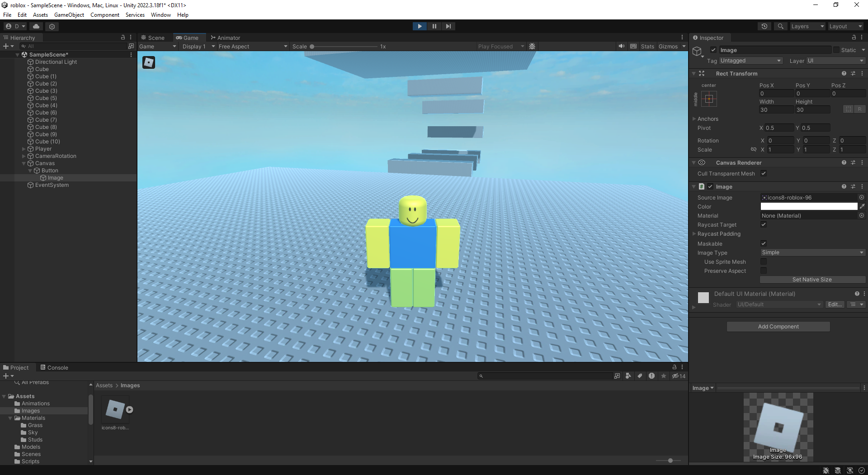Toggle Cull Transparent Mesh checkbox
The image size is (868, 475).
point(764,173)
